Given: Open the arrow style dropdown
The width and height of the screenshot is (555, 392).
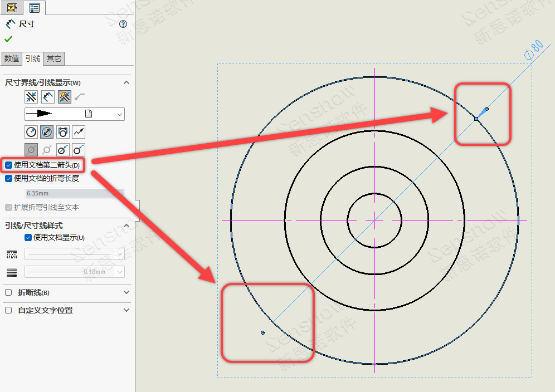Looking at the screenshot, I should pos(74,114).
